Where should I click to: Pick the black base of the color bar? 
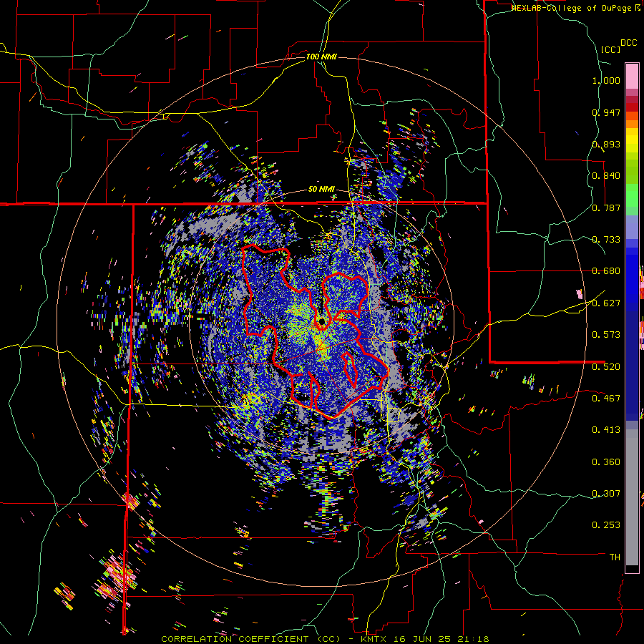pyautogui.click(x=632, y=569)
